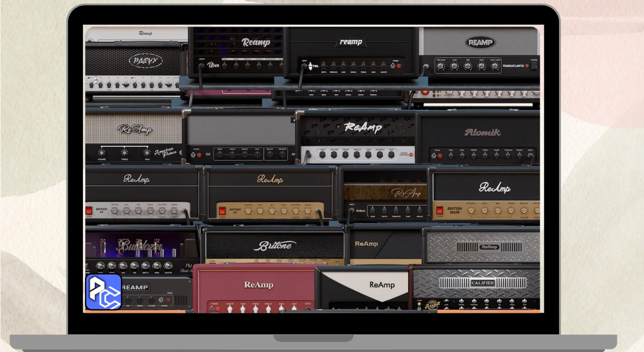
Task: Click the Master knob on TML amp
Action: (x=383, y=65)
